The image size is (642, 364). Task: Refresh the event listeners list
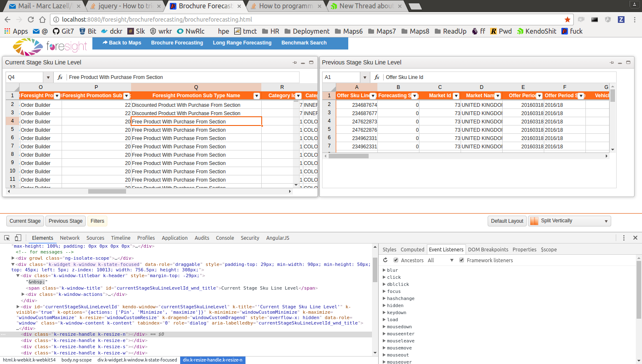point(385,260)
